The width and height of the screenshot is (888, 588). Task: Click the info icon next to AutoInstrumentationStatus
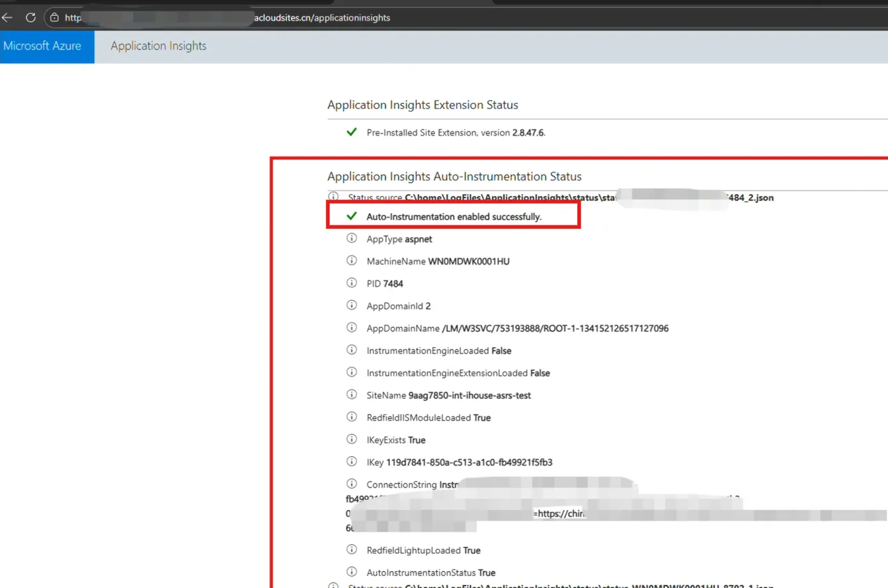pos(351,572)
